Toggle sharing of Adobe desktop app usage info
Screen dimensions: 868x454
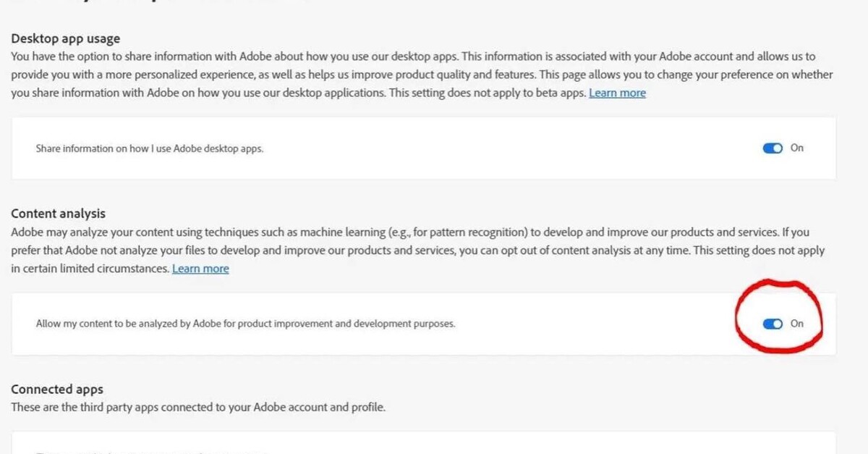coord(773,148)
